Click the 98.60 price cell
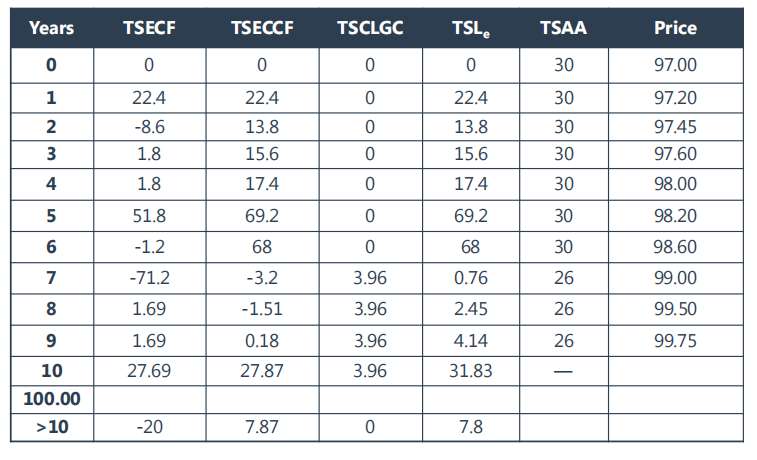Image resolution: width=757 pixels, height=460 pixels. pyautogui.click(x=675, y=248)
